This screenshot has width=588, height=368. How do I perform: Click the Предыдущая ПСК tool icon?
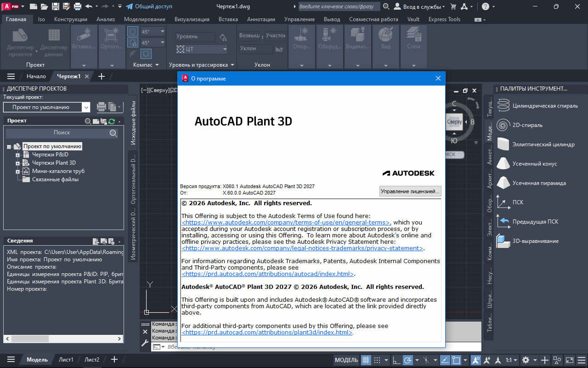click(x=504, y=222)
